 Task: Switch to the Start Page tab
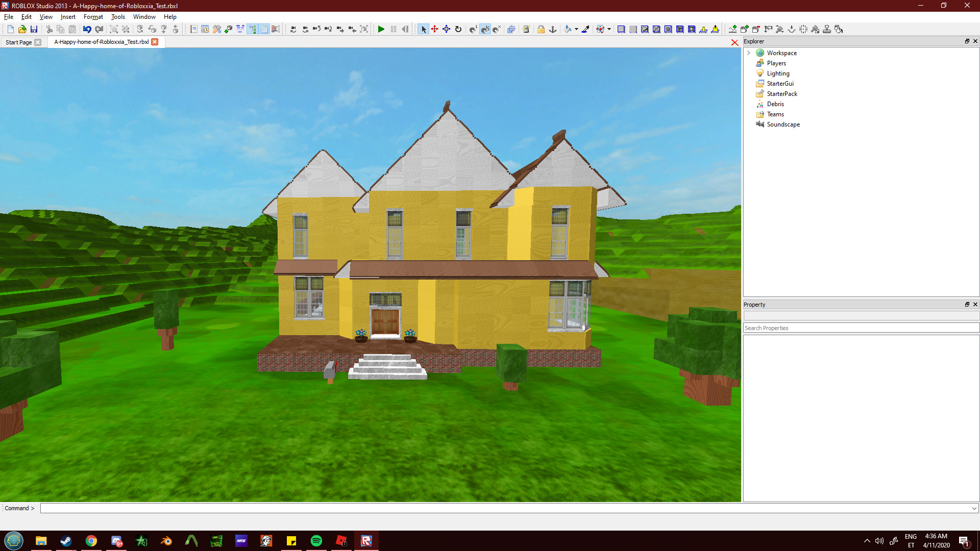point(18,42)
